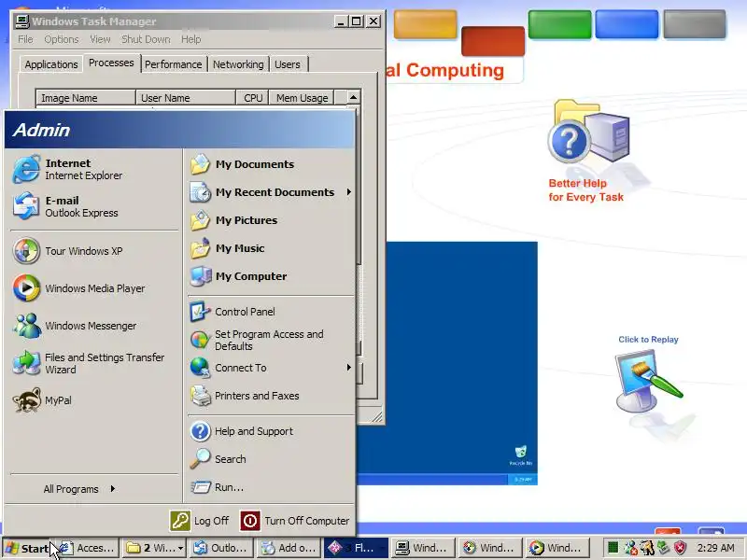Image resolution: width=747 pixels, height=560 pixels.
Task: Start Files and Settings Transfer Wizard
Action: (x=94, y=363)
